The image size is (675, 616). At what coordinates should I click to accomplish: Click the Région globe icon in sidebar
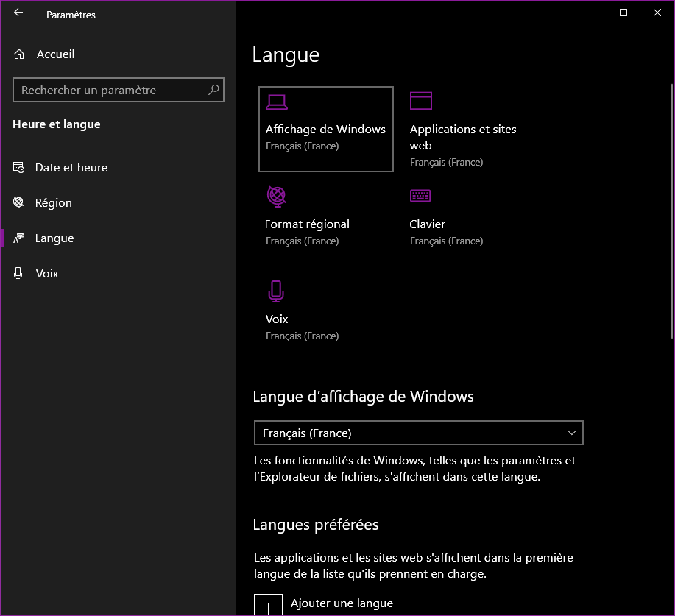pyautogui.click(x=18, y=202)
